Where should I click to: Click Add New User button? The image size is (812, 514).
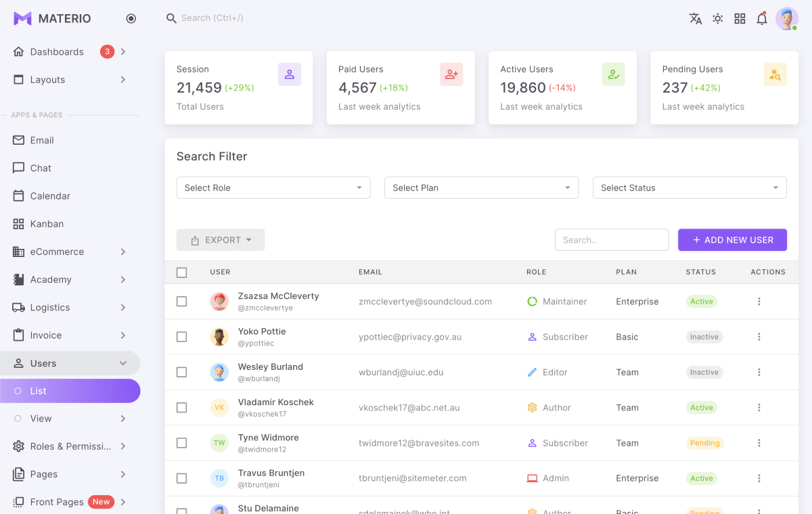click(732, 240)
